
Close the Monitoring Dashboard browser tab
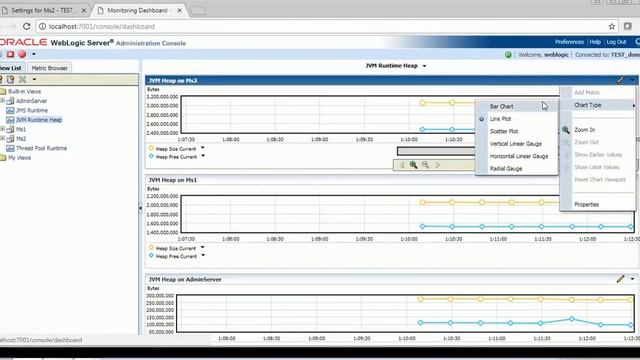coord(179,11)
